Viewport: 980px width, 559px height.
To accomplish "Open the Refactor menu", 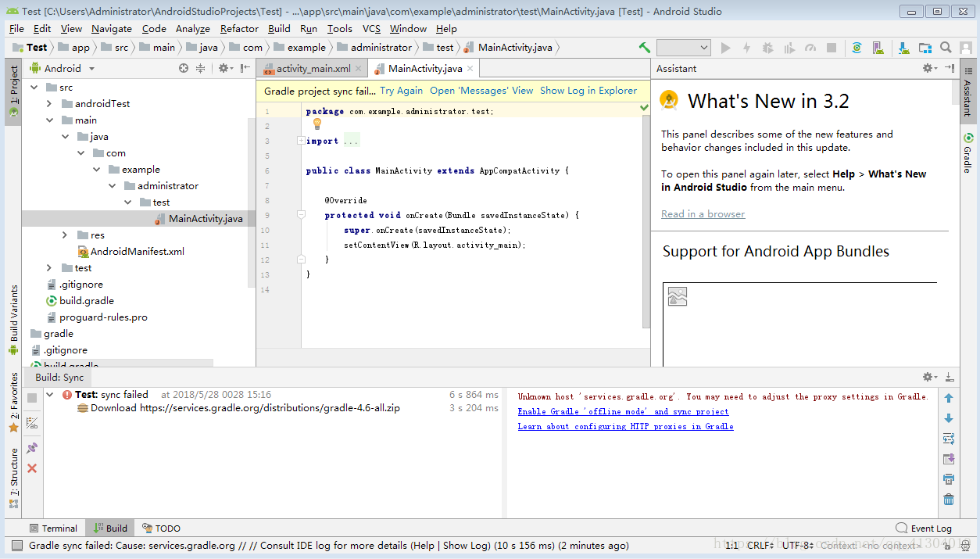I will (x=239, y=28).
